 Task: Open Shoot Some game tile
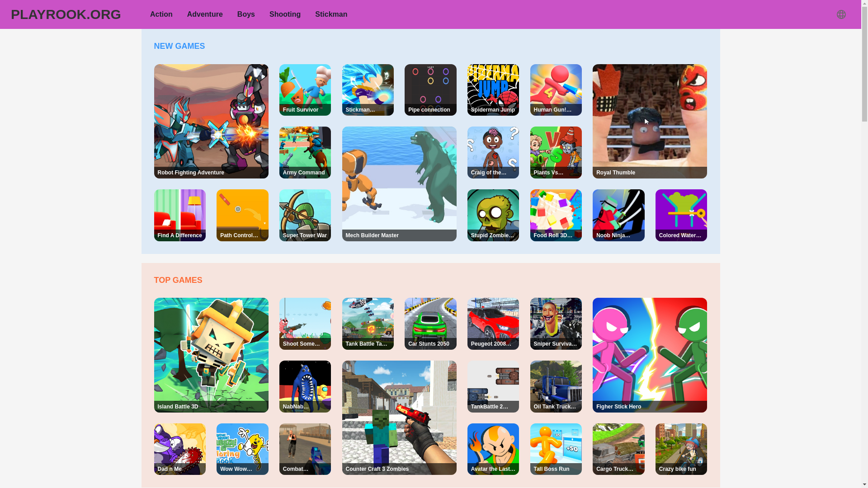pos(305,324)
